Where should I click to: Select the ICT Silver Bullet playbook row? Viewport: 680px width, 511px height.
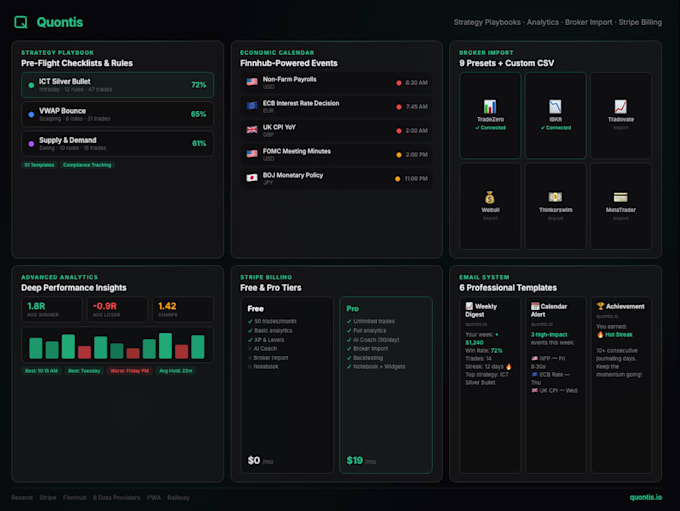coord(118,85)
